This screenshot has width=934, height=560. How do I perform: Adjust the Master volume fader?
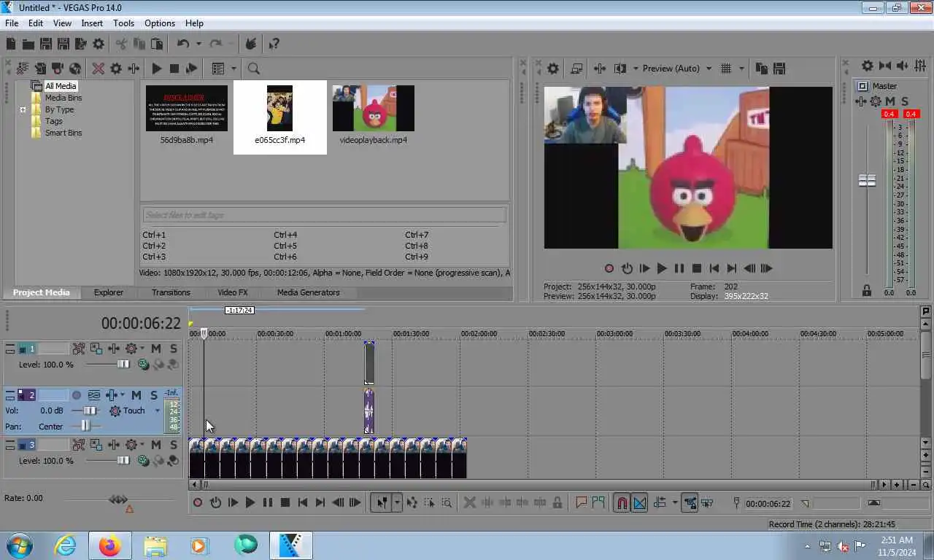pyautogui.click(x=867, y=180)
